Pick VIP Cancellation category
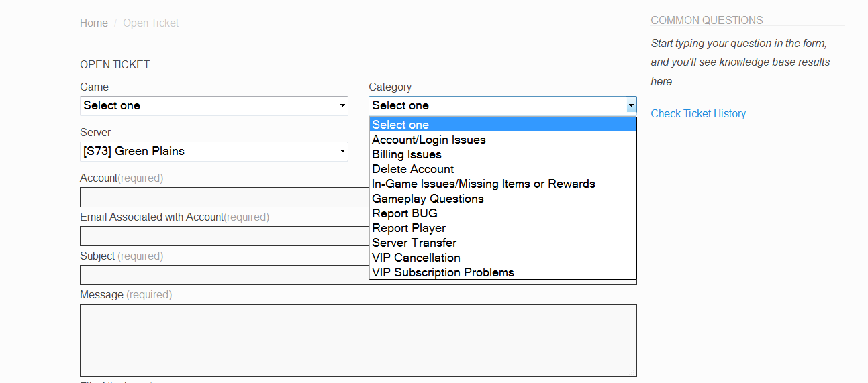Image resolution: width=868 pixels, height=383 pixels. tap(416, 258)
